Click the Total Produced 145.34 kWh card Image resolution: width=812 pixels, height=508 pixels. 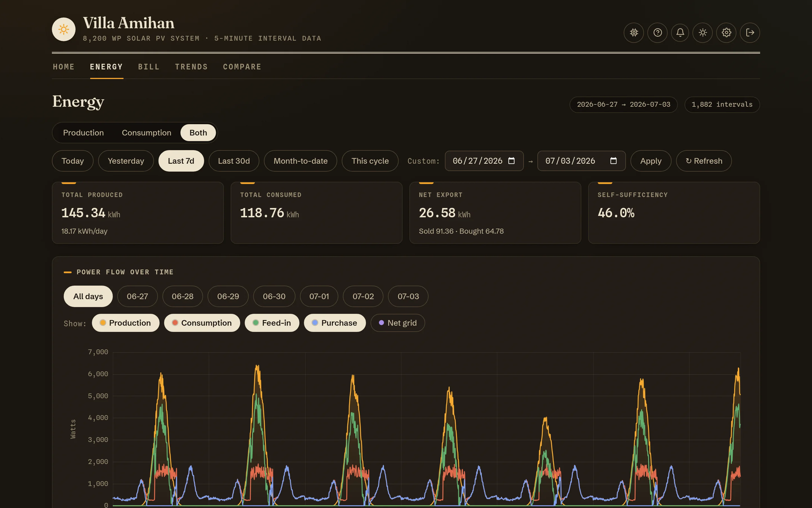point(138,213)
